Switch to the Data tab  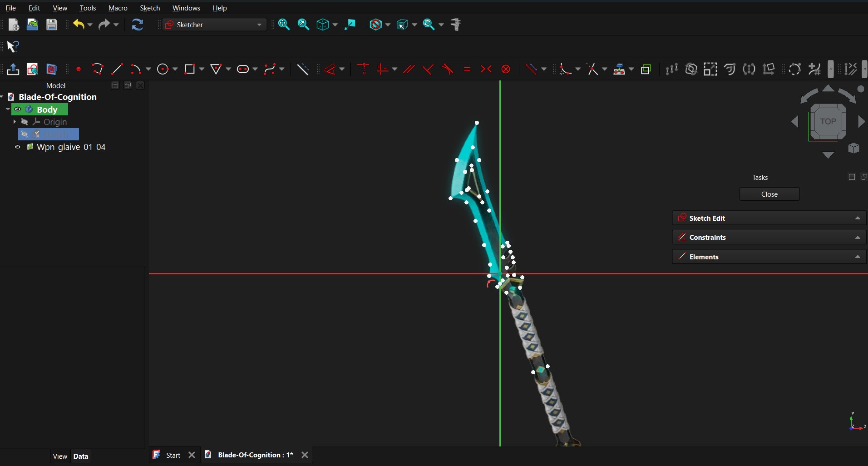coord(81,456)
